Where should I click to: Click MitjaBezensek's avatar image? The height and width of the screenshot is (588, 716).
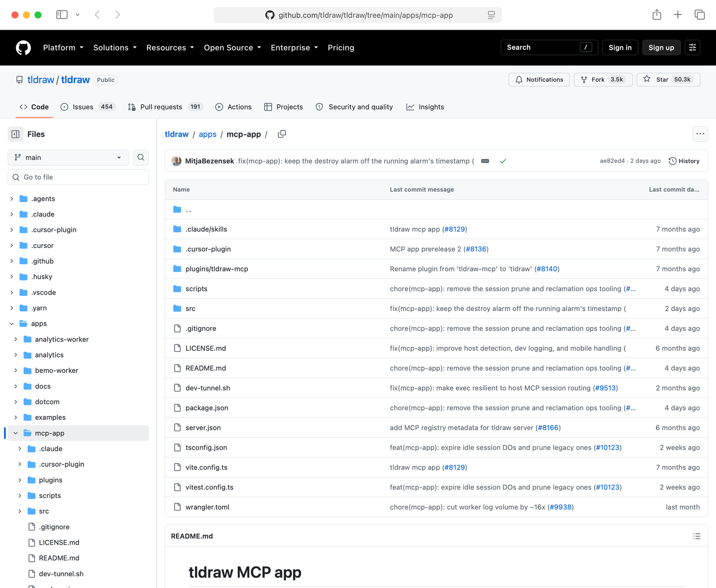pyautogui.click(x=176, y=161)
